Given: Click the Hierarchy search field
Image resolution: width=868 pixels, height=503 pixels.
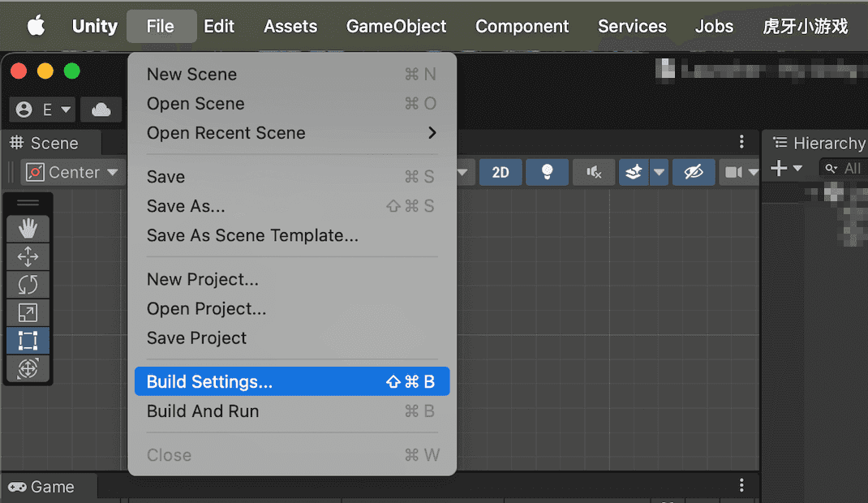Looking at the screenshot, I should (x=844, y=169).
